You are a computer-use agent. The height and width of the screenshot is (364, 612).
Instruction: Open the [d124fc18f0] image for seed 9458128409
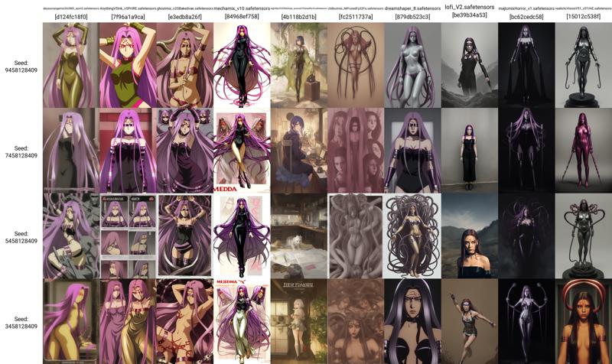pyautogui.click(x=71, y=65)
